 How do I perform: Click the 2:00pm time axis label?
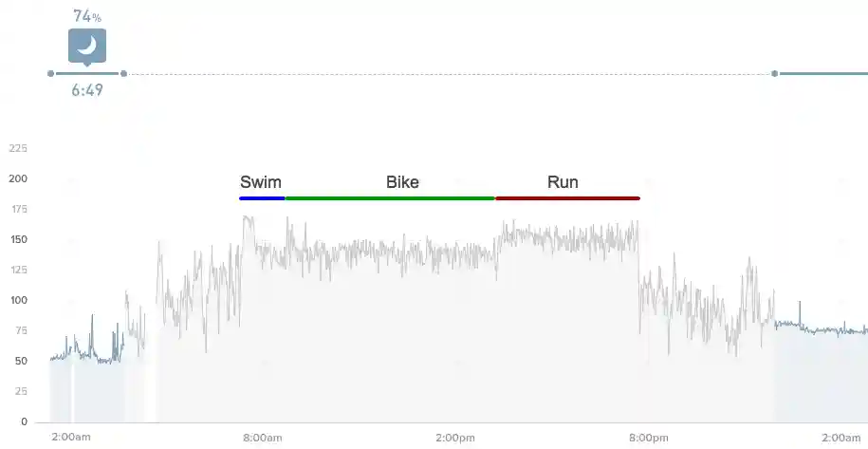[455, 438]
